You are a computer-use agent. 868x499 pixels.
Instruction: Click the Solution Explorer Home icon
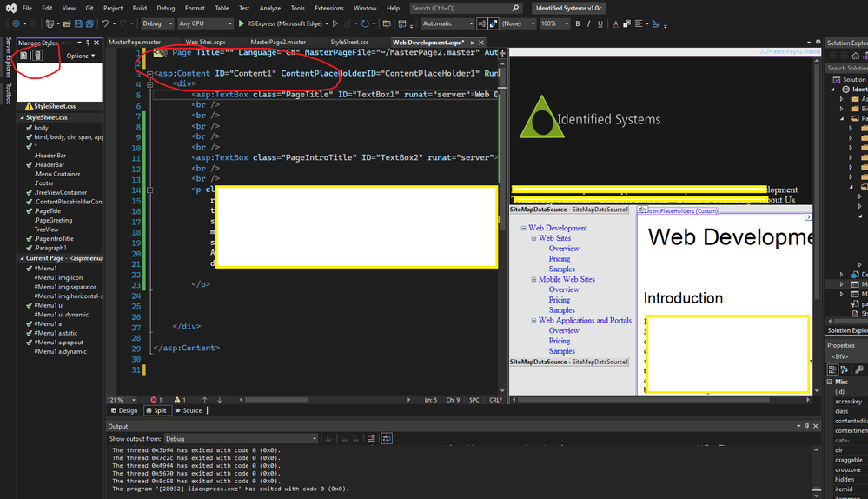(x=855, y=56)
